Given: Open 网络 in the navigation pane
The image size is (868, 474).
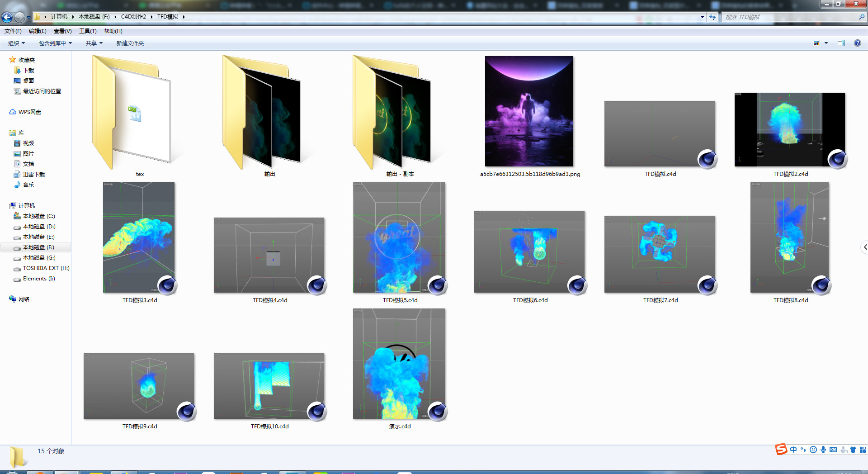Looking at the screenshot, I should [x=24, y=299].
